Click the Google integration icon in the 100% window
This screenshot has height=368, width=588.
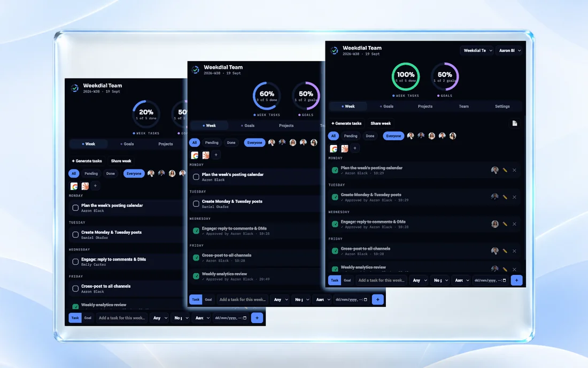(334, 149)
